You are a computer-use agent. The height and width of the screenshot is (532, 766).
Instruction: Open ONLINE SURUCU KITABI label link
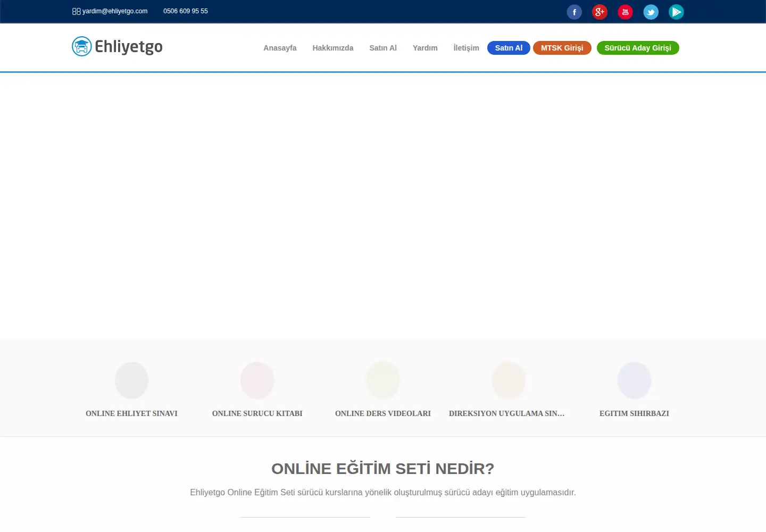[257, 413]
